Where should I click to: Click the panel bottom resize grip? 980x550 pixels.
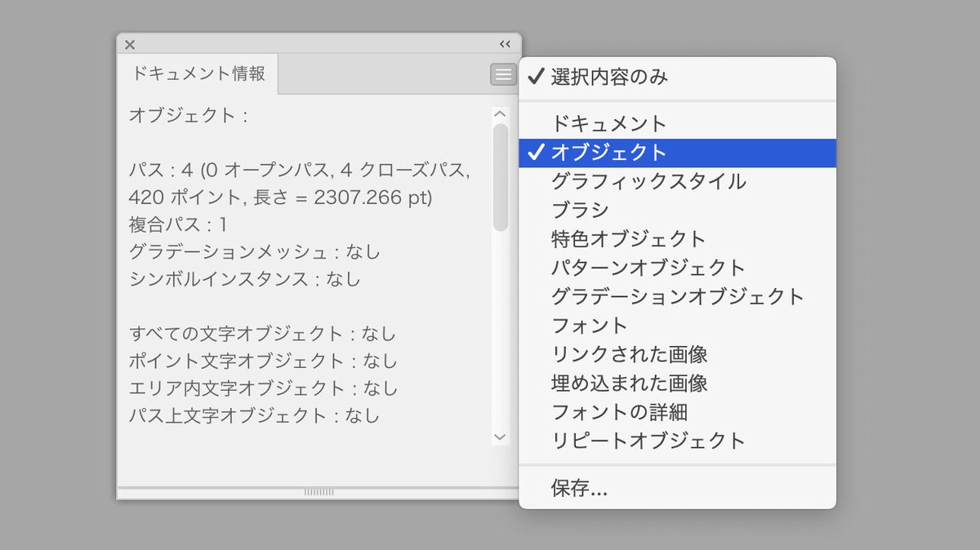[x=318, y=492]
